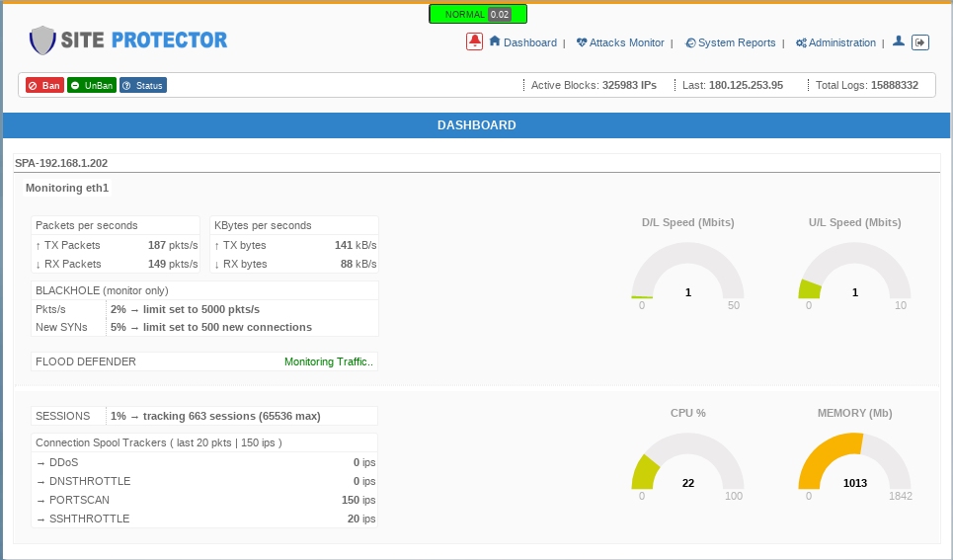
Task: Click the SESSIONS tracking 663 sessions row
Action: tap(204, 416)
